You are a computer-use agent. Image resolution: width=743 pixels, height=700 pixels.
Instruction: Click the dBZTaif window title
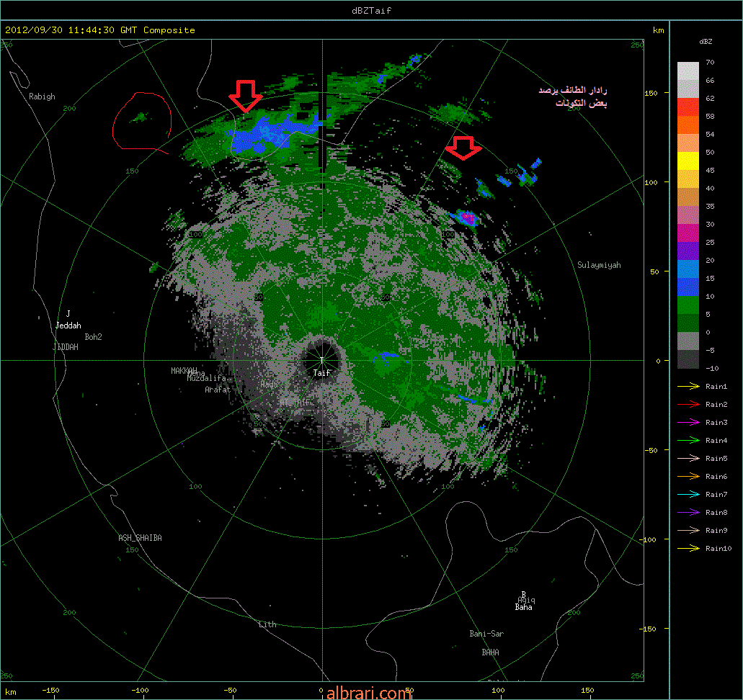[372, 10]
